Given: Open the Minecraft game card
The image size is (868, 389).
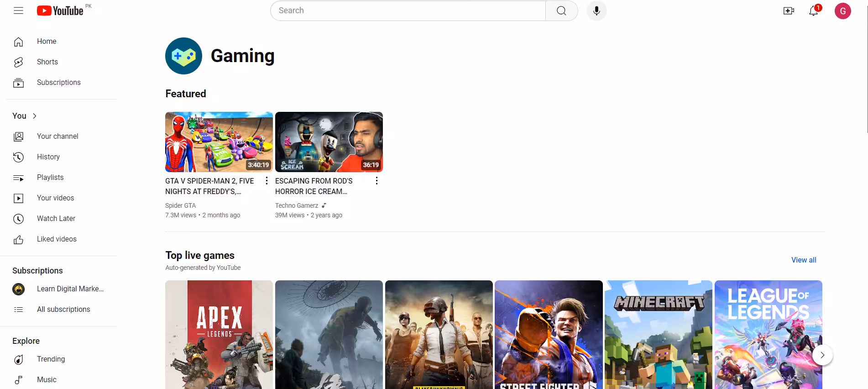Looking at the screenshot, I should click(x=659, y=335).
